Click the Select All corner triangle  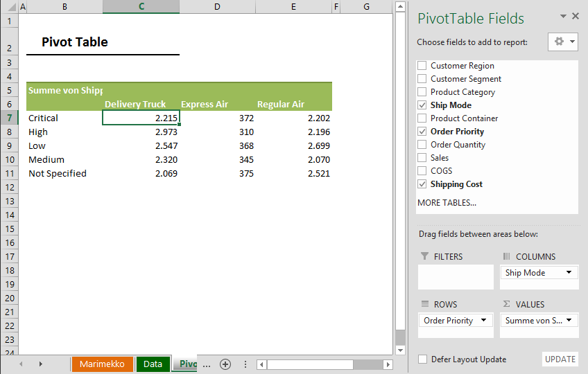[x=12, y=7]
